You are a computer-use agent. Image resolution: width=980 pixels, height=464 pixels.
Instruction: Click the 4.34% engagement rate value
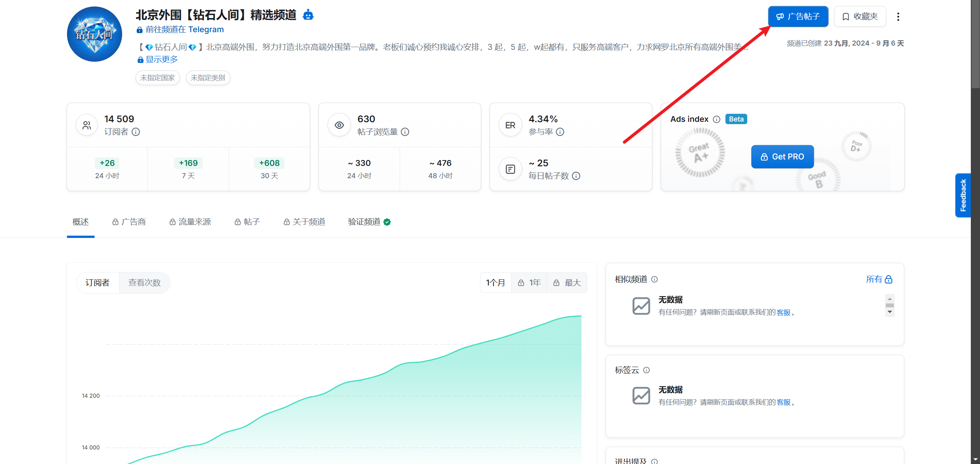[543, 119]
